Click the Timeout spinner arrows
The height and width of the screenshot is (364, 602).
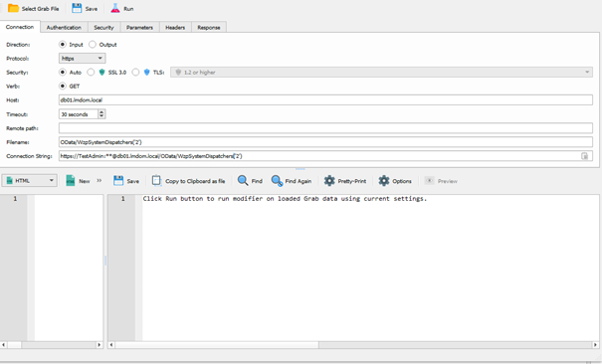(101, 114)
